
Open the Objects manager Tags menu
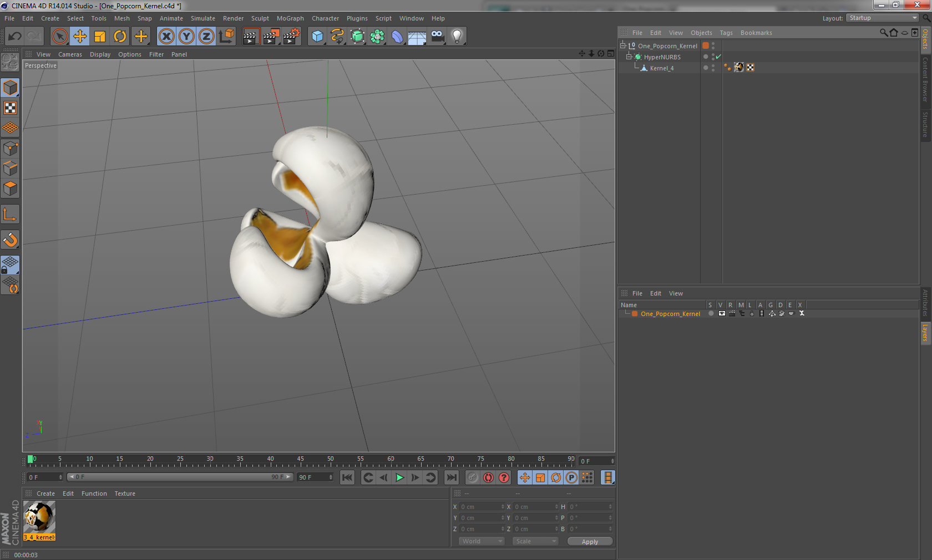click(x=726, y=33)
